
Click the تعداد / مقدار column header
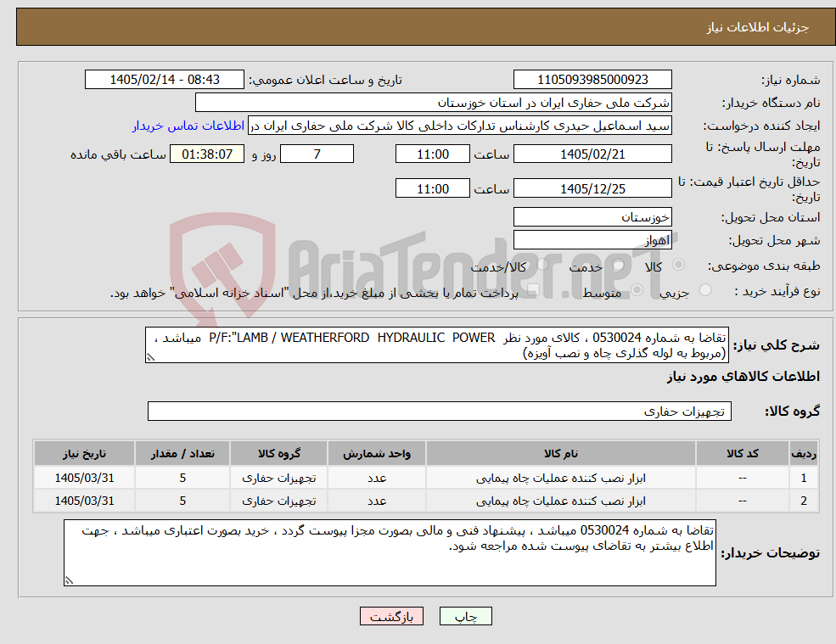tap(182, 453)
